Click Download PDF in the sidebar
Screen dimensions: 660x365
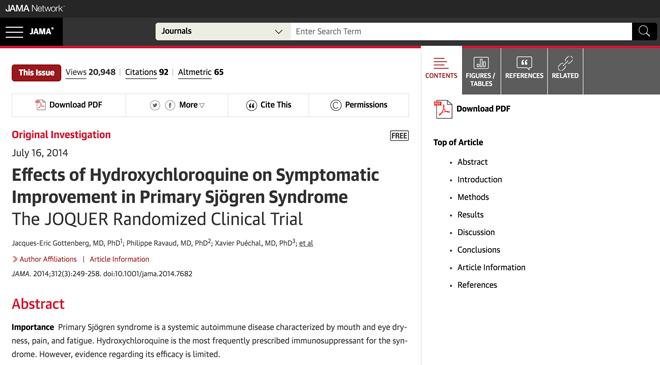pos(483,109)
